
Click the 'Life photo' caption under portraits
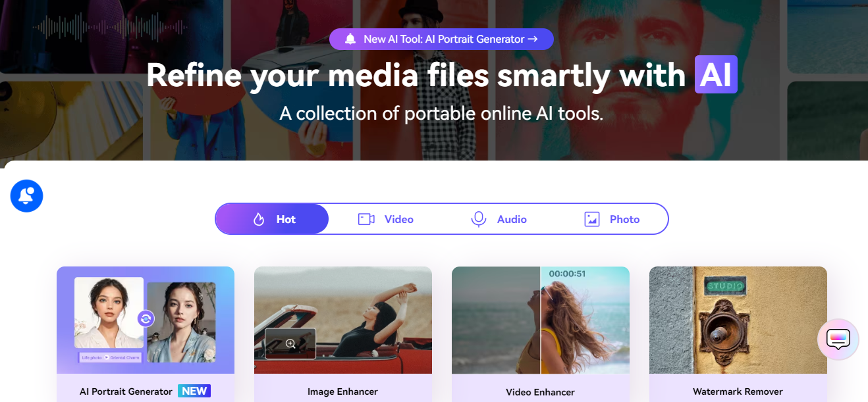92,358
